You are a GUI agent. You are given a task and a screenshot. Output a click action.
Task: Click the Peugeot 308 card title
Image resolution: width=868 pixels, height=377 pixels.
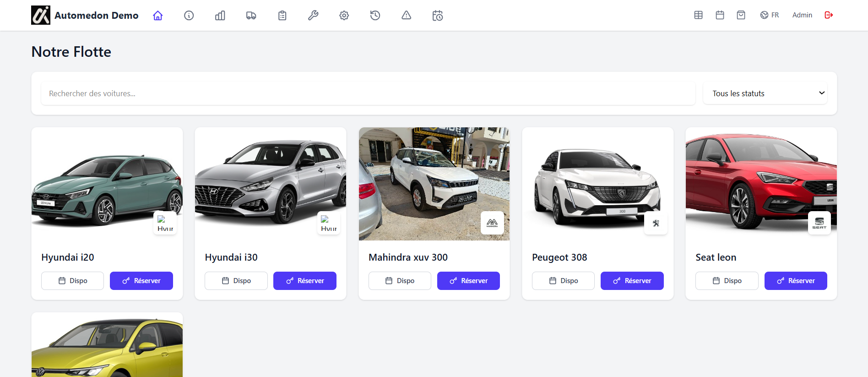559,257
